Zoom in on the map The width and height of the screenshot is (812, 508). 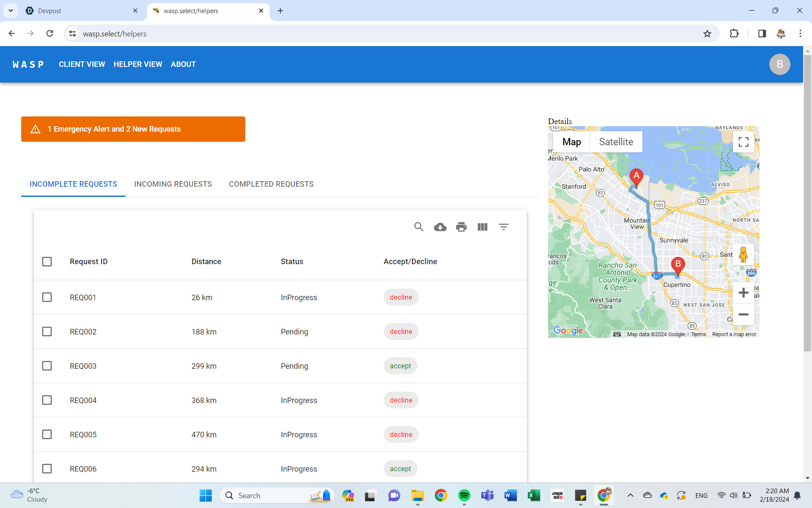click(743, 293)
